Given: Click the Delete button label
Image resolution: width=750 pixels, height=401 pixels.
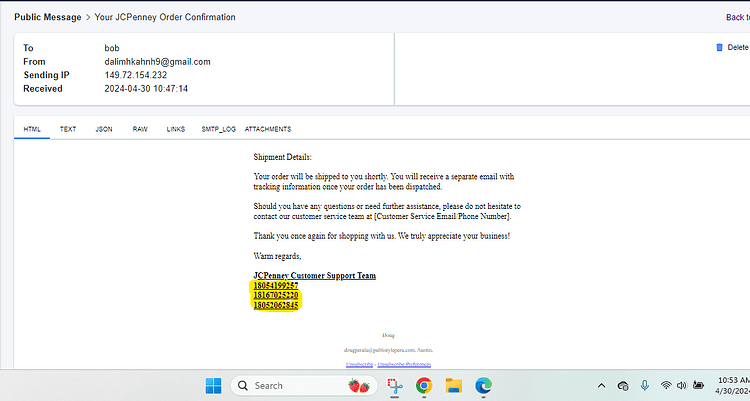Looking at the screenshot, I should click(738, 47).
